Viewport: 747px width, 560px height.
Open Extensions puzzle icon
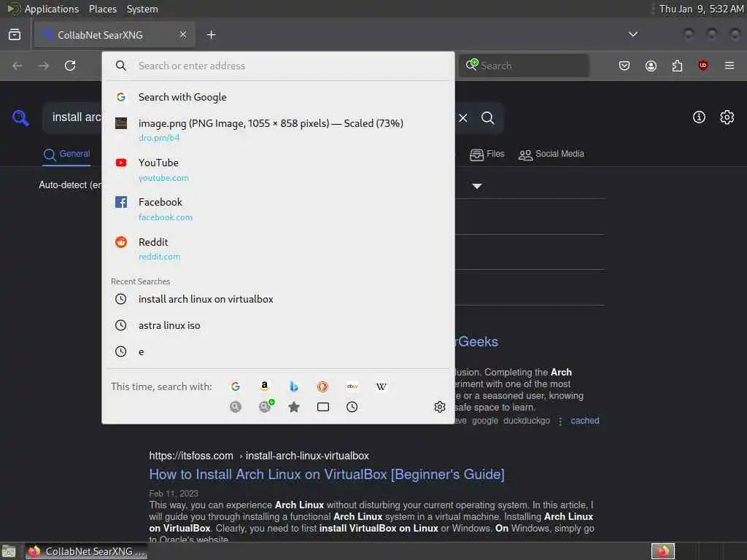677,66
